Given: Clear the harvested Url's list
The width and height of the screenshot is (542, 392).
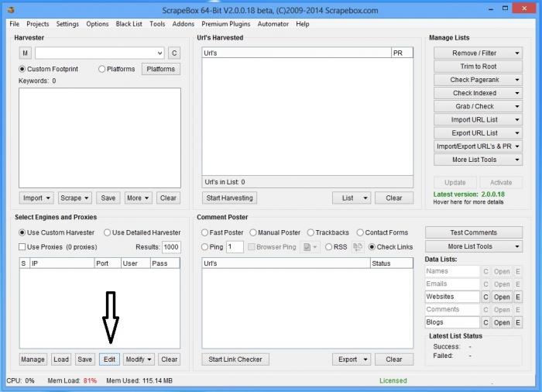Looking at the screenshot, I should (x=394, y=198).
